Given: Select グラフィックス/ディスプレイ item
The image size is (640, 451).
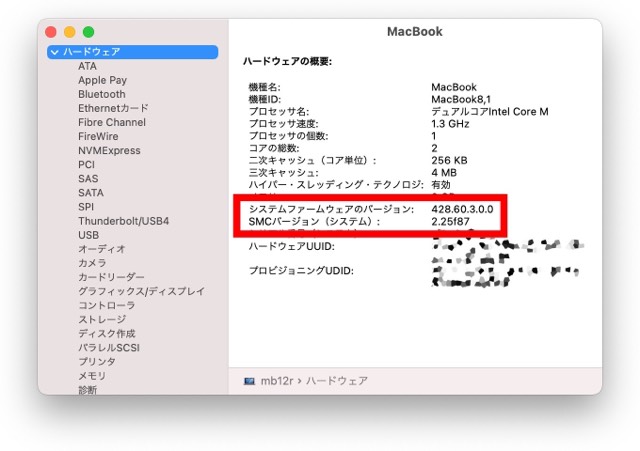Looking at the screenshot, I should (x=141, y=291).
